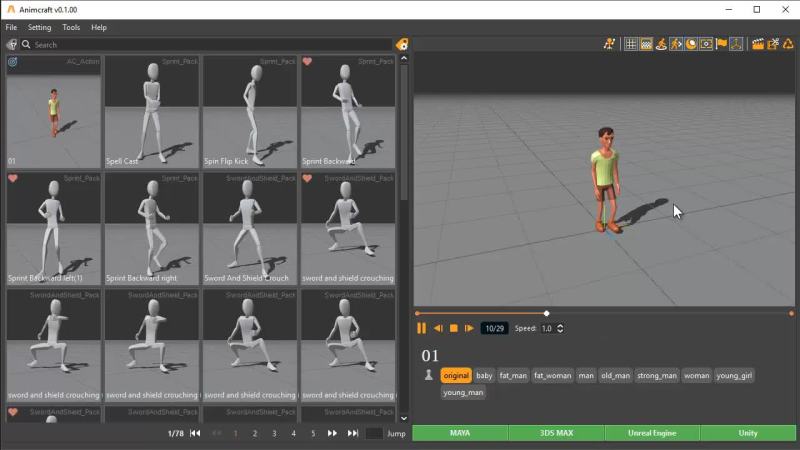800x450 pixels.
Task: Select the Spin Flip Kick animation thumbnail
Action: pyautogui.click(x=249, y=112)
